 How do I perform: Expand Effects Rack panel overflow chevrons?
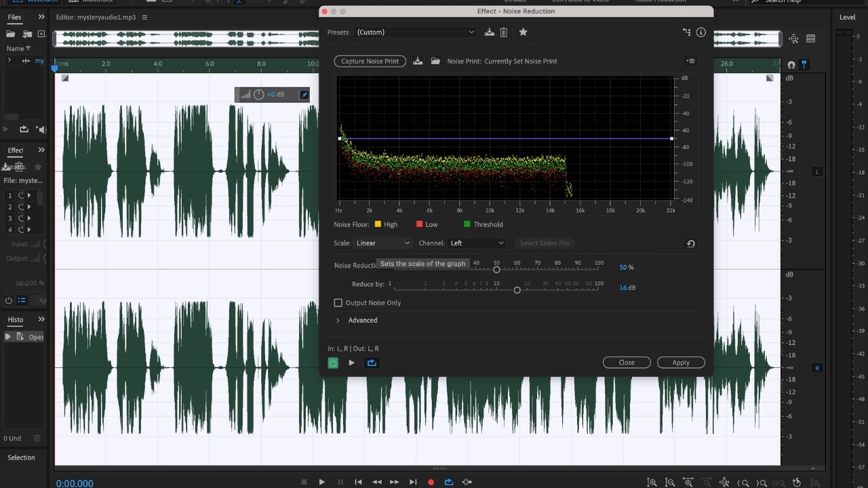[41, 150]
